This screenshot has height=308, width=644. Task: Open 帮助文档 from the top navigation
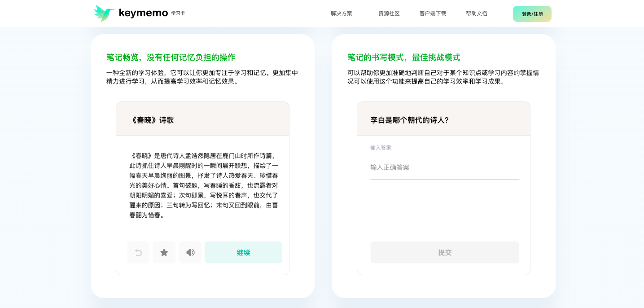(x=476, y=13)
